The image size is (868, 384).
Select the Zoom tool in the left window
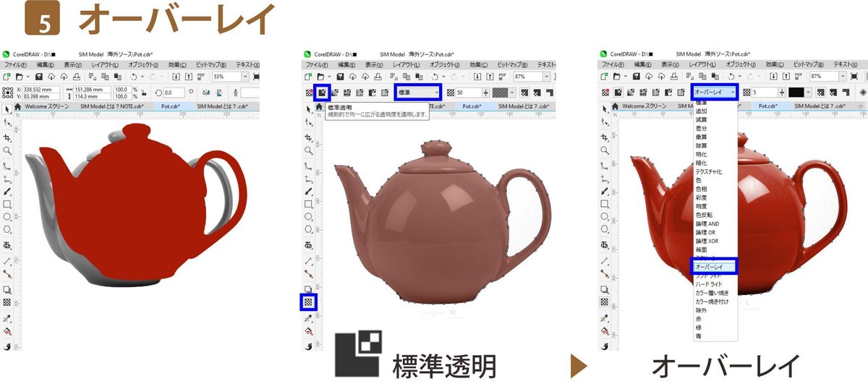point(7,150)
